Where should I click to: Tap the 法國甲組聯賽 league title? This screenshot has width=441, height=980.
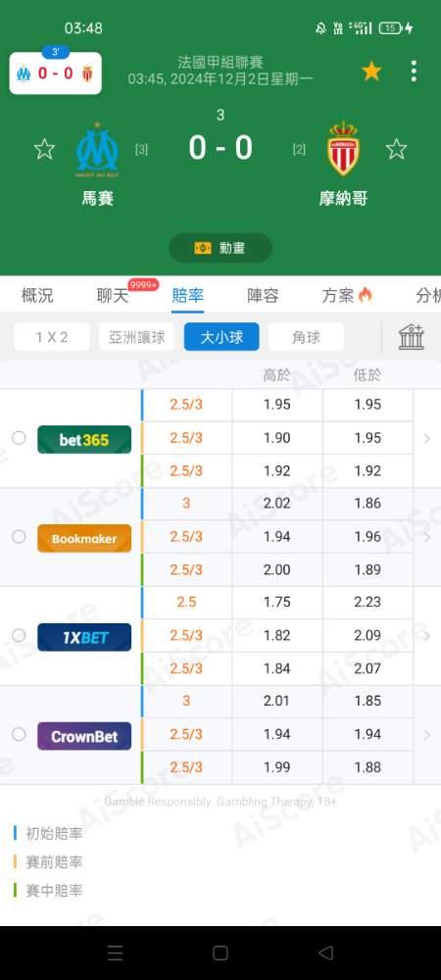click(220, 63)
